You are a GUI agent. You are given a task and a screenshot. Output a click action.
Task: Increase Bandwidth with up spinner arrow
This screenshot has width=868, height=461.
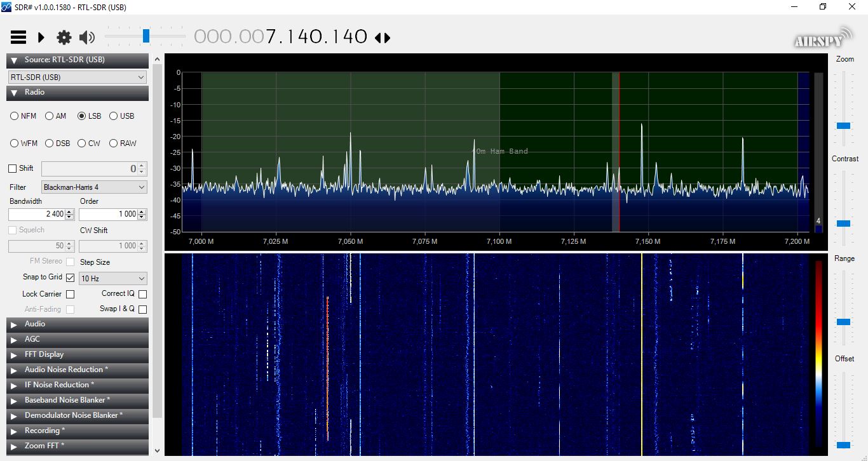pos(70,211)
